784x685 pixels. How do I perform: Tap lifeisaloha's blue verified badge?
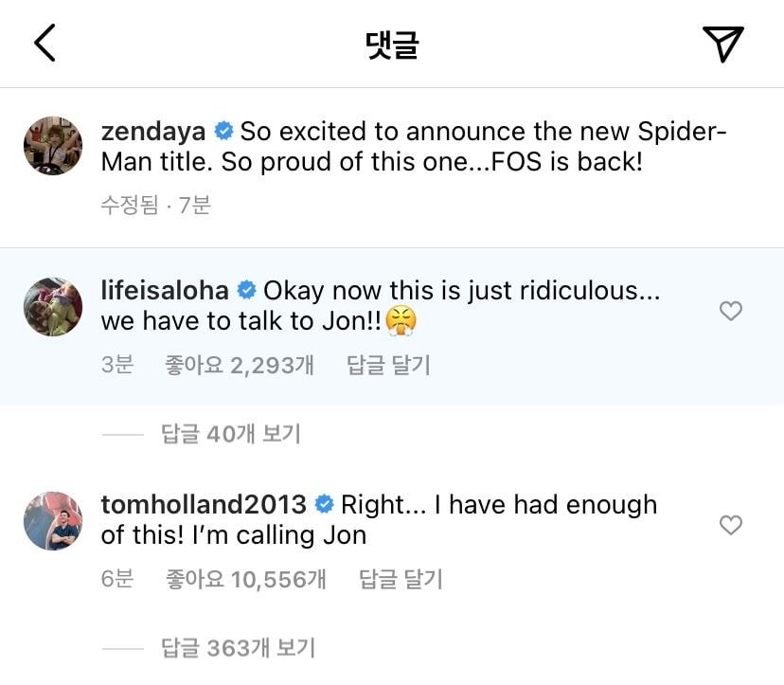(247, 290)
